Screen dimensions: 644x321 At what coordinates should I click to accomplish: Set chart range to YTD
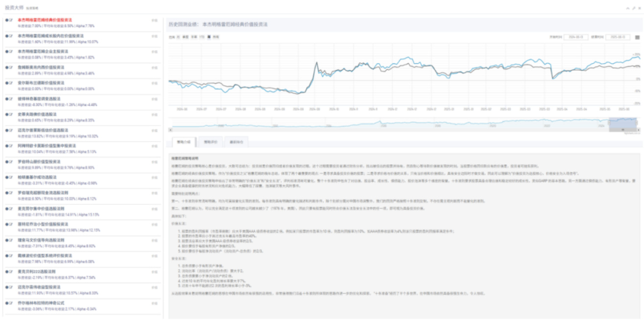tap(202, 37)
